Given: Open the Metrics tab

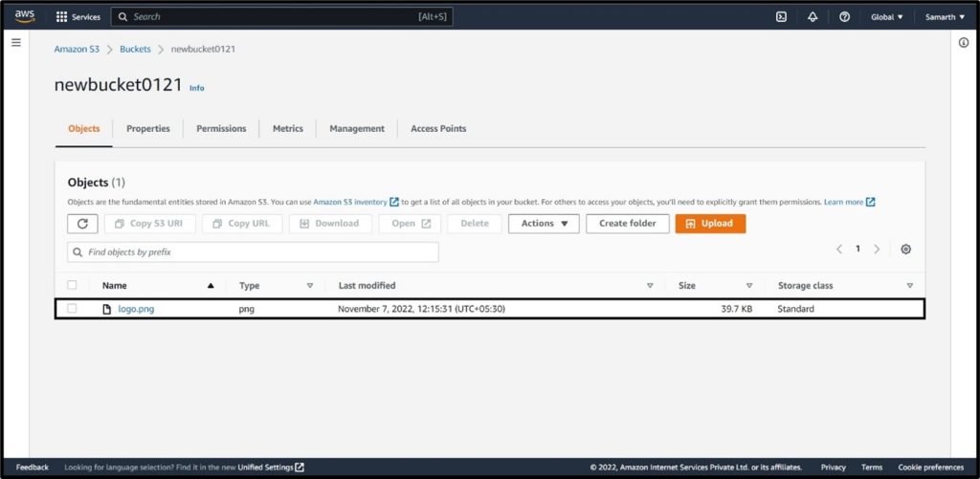Looking at the screenshot, I should pos(287,129).
